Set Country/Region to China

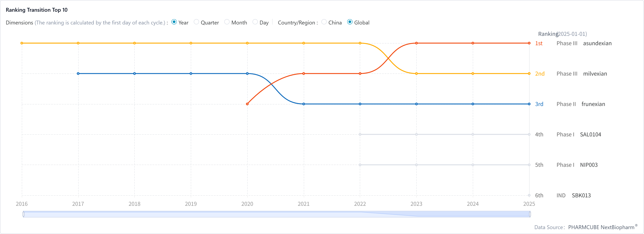pos(324,22)
